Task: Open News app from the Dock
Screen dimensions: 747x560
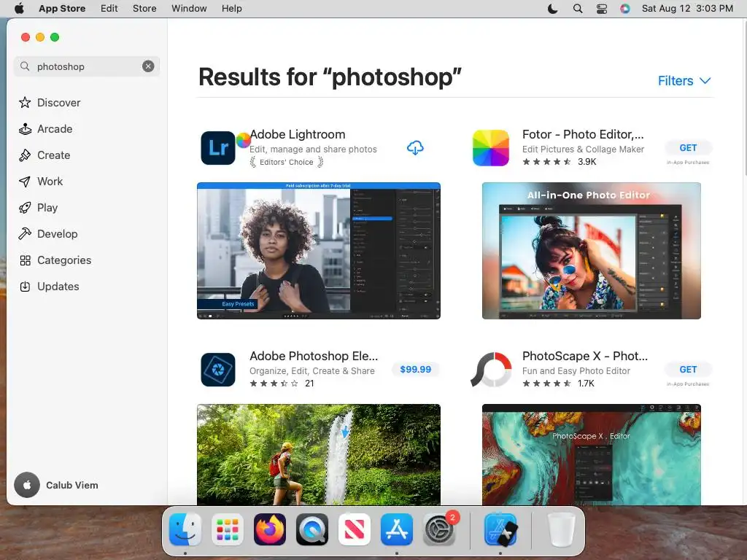Action: 355,529
